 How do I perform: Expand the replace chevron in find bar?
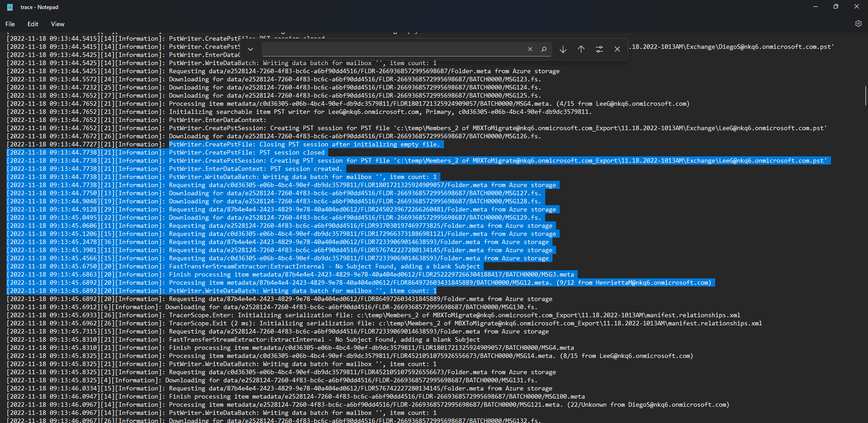(x=250, y=49)
